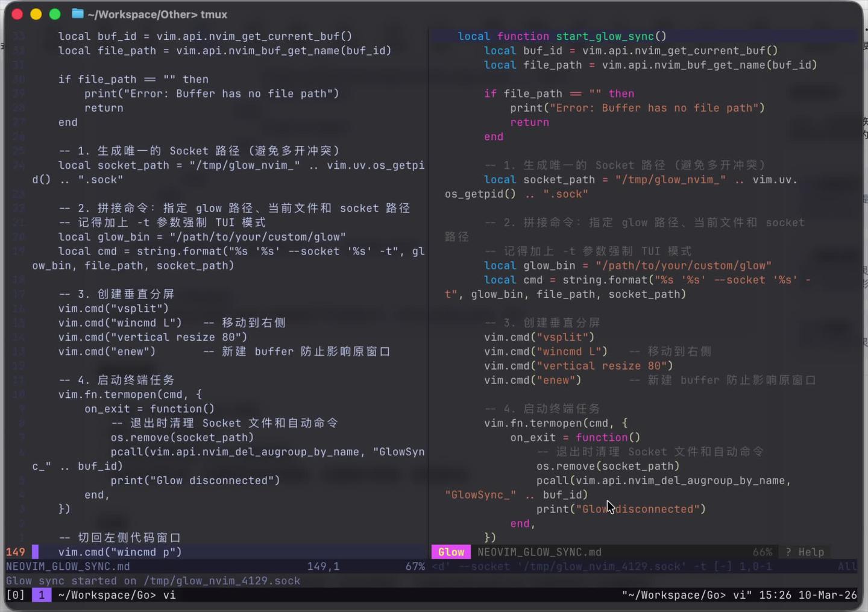868x612 pixels.
Task: Click the '10-Mar-26' date in tmux status bar
Action: pyautogui.click(x=828, y=595)
